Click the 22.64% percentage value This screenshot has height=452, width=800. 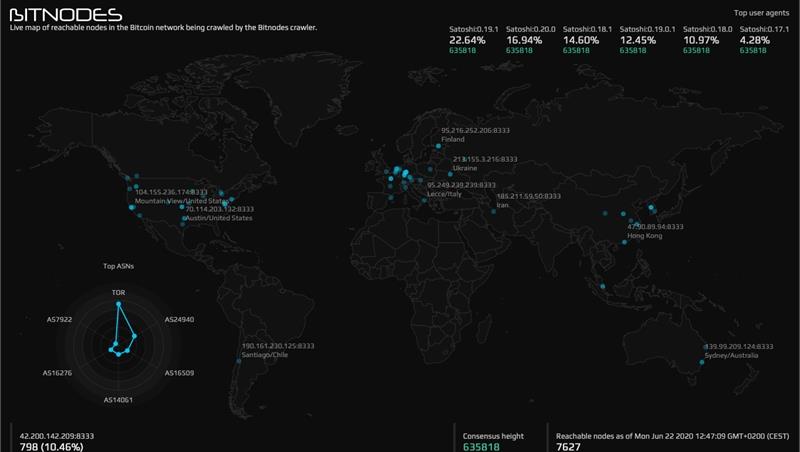pos(467,40)
